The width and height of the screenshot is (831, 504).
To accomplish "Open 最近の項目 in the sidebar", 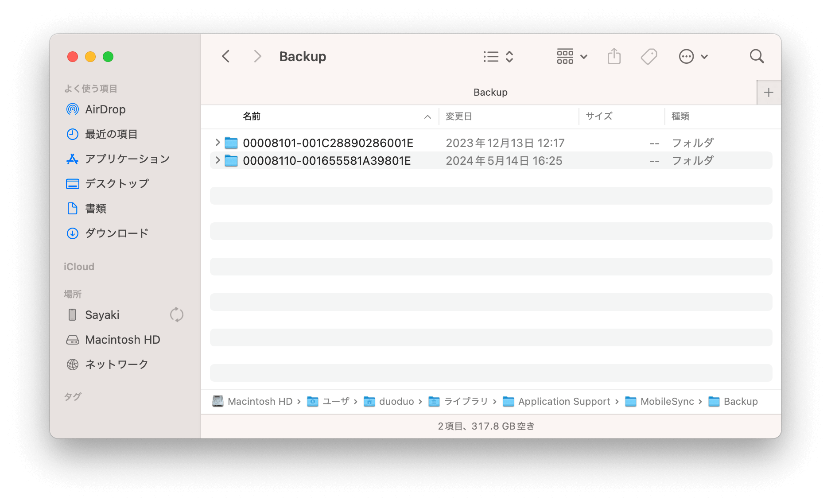I will coord(111,134).
